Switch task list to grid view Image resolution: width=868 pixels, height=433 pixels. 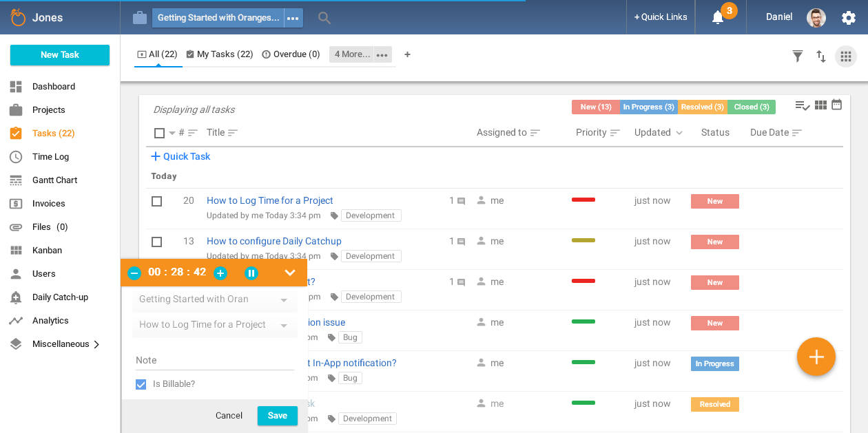coord(820,104)
